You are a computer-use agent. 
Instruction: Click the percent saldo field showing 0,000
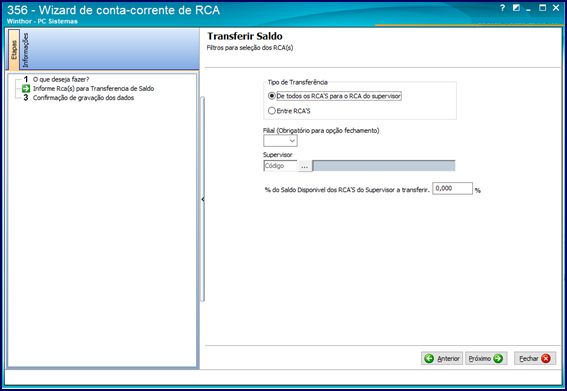point(452,188)
